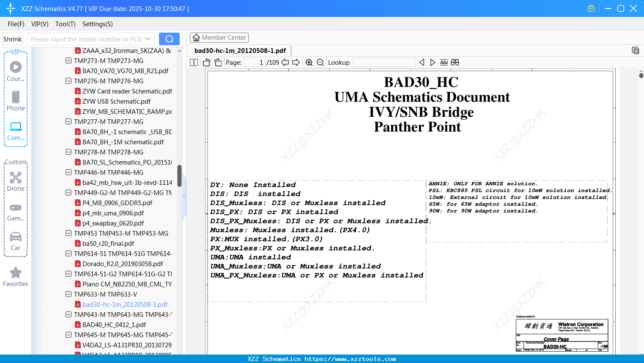Collapse the TMP277-M TMP277-MG node
Viewport: 644px width, 363px height.
tap(69, 122)
